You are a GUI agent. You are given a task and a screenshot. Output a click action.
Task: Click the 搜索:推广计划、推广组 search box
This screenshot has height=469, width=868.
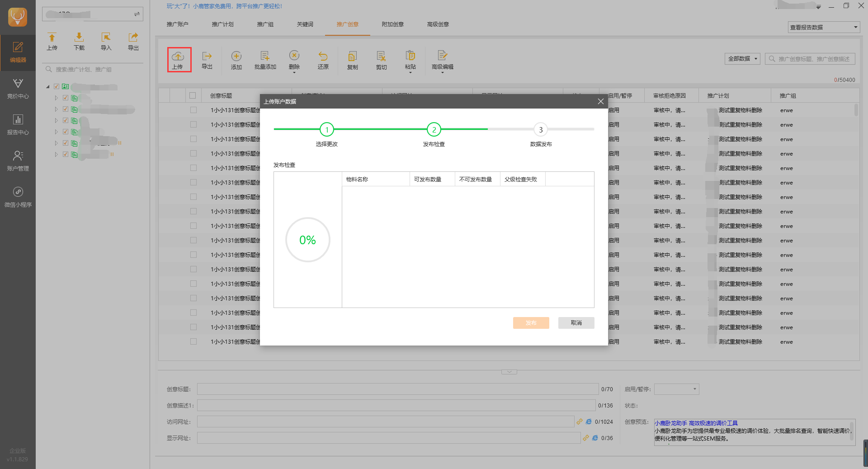pos(93,69)
